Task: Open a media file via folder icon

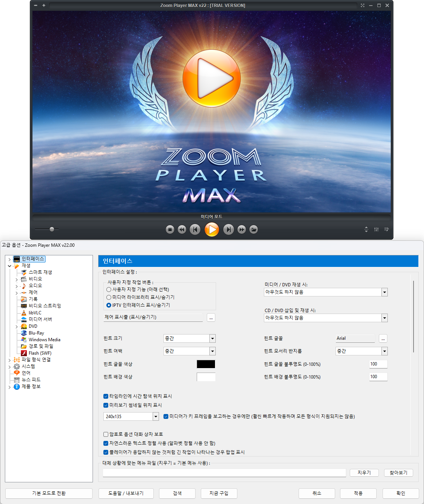Action: point(254,230)
